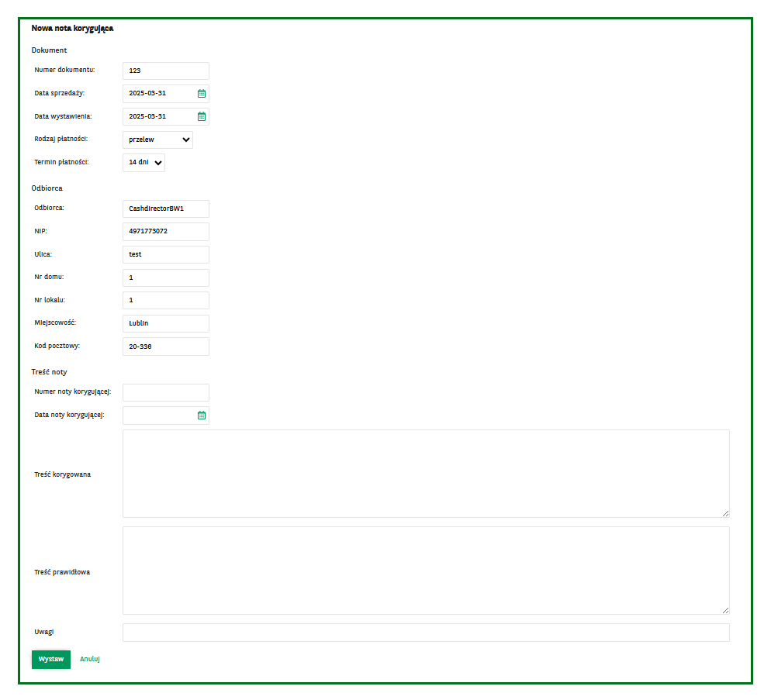Click the Termin płatności label
The width and height of the screenshot is (771, 700).
(x=61, y=162)
